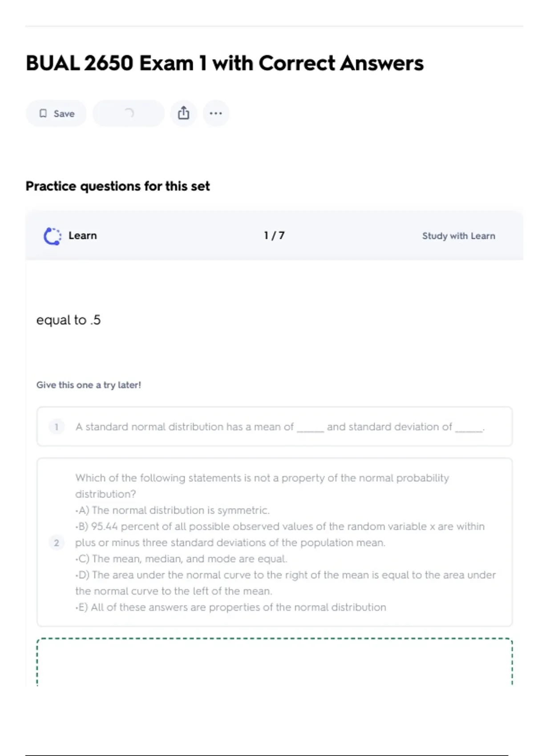This screenshot has width=534, height=756.
Task: Click the empty dashed-border placeholder box
Action: tap(274, 662)
